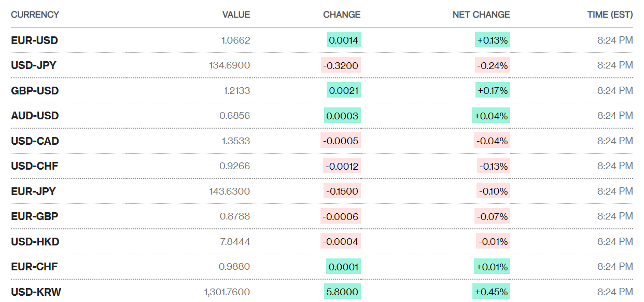Image resolution: width=644 pixels, height=302 pixels.
Task: Click the USD-HKD pair name
Action: [35, 242]
